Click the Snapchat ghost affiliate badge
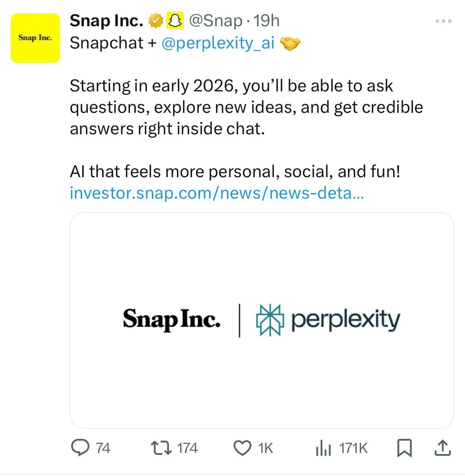Viewport: 465px width, 476px height. (x=176, y=21)
